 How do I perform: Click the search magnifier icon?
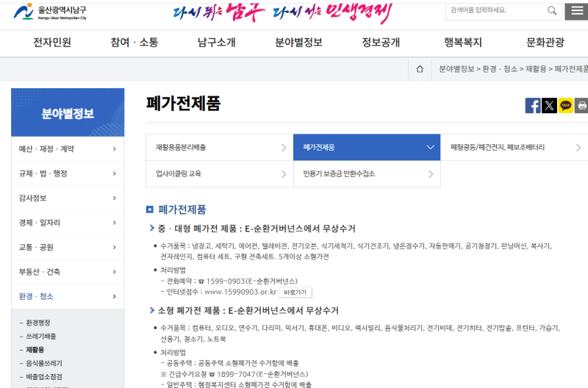click(552, 10)
